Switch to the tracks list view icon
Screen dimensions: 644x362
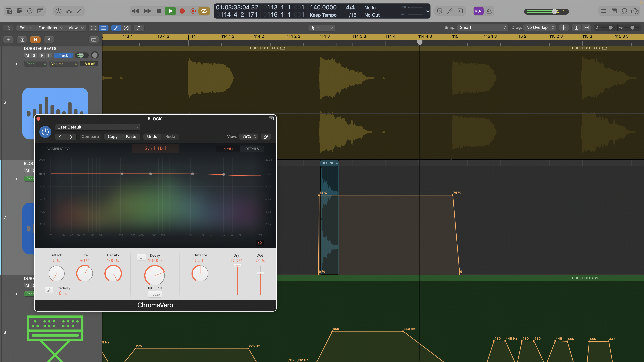click(x=103, y=28)
